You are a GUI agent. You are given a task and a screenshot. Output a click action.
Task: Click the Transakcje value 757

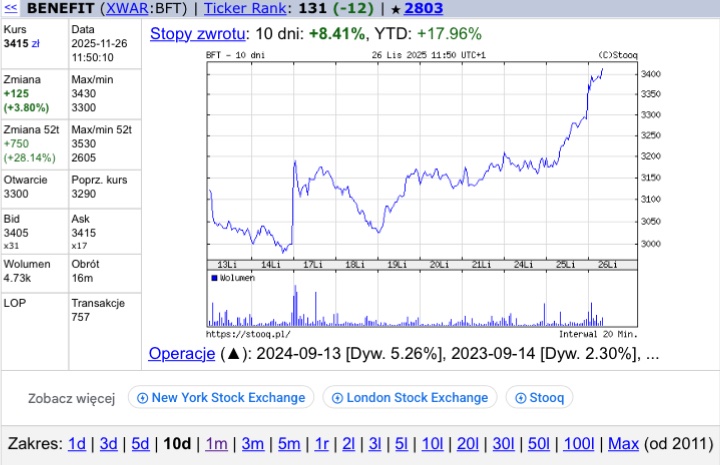pyautogui.click(x=80, y=317)
